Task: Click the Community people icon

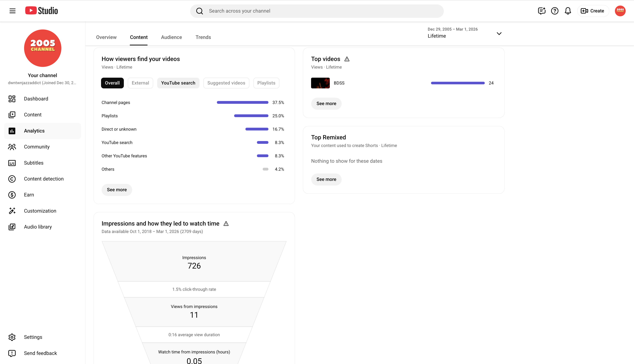Action: pyautogui.click(x=12, y=147)
